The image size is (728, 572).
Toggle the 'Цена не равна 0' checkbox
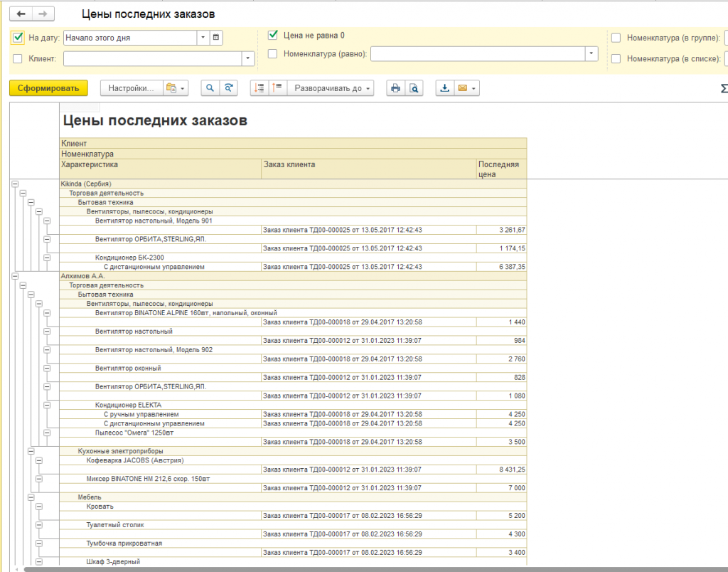click(x=272, y=35)
